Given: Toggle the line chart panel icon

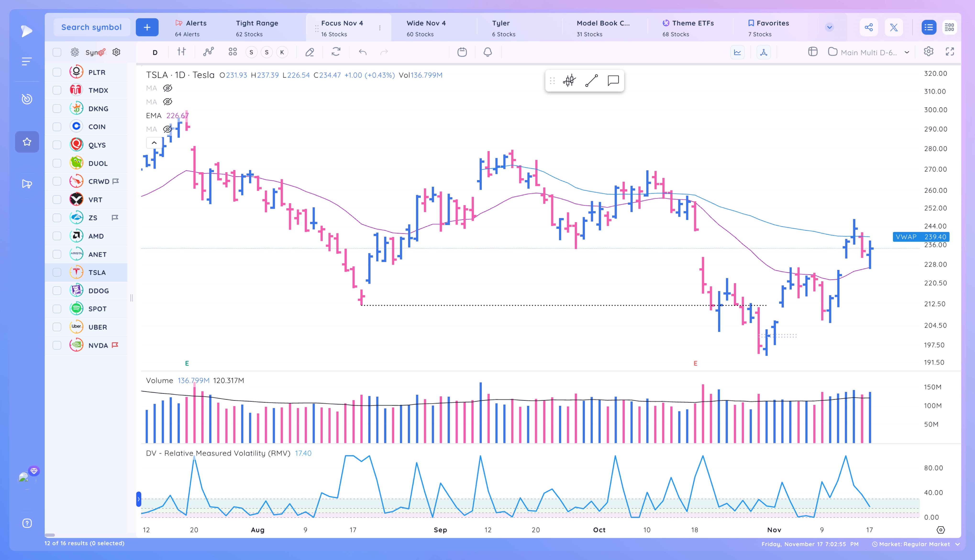Looking at the screenshot, I should pyautogui.click(x=738, y=52).
